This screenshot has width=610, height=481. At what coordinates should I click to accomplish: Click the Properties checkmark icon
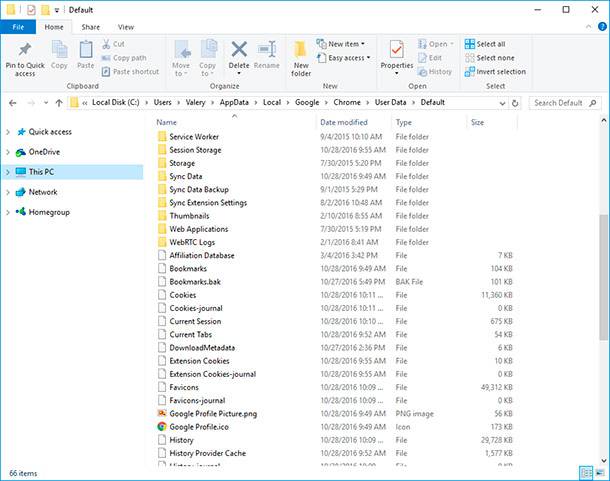point(396,50)
